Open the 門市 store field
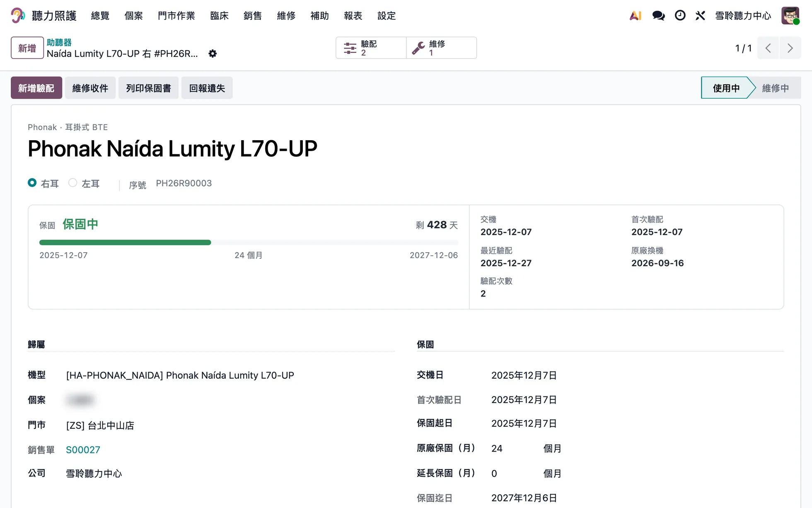Image resolution: width=812 pixels, height=508 pixels. pos(100,425)
